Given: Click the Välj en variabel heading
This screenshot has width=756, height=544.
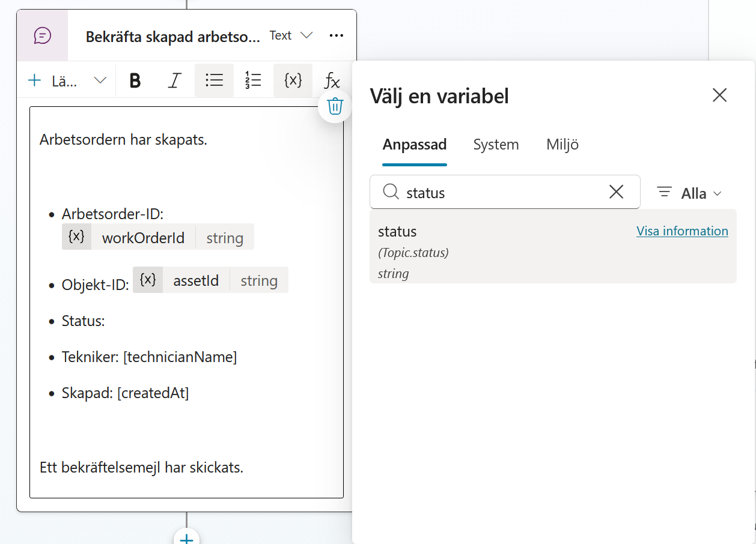Looking at the screenshot, I should [439, 96].
